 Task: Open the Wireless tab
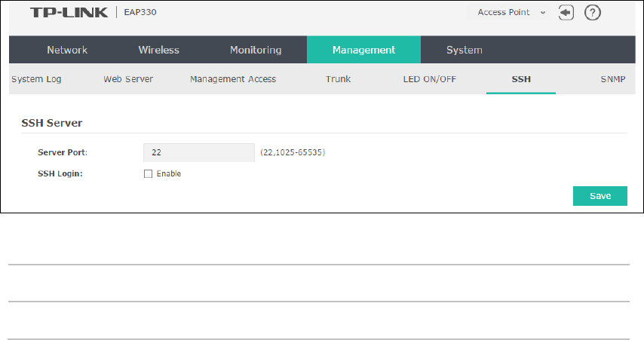click(158, 50)
